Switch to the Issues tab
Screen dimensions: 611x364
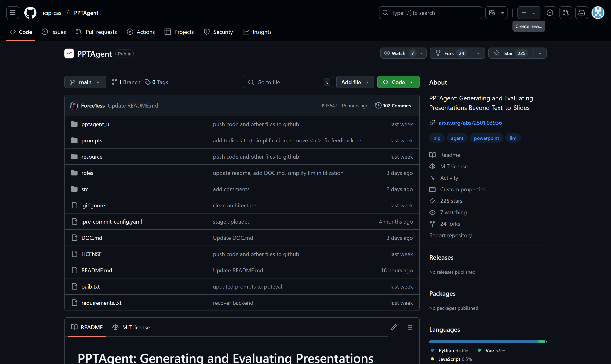pos(54,32)
